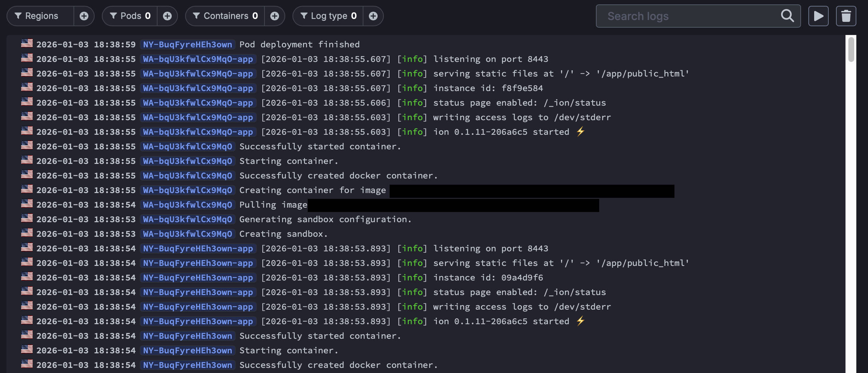Image resolution: width=868 pixels, height=373 pixels.
Task: Click the plus icon next to Containers filter
Action: coord(275,16)
